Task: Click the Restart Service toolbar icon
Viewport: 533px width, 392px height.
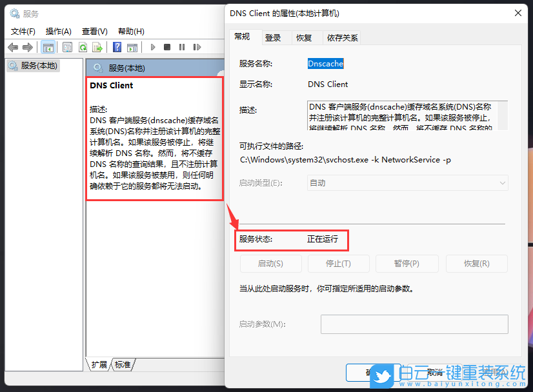Action: (197, 46)
